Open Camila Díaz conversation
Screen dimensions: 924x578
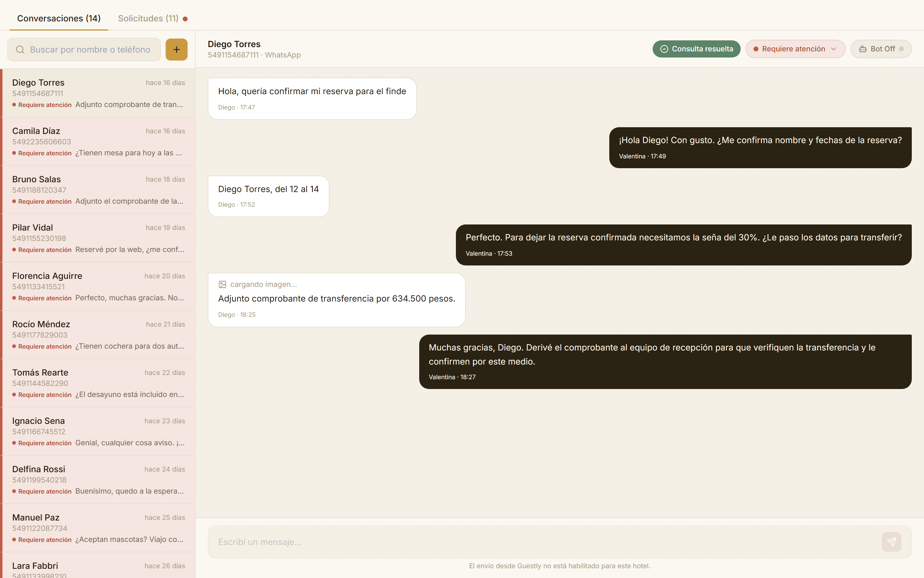point(98,141)
